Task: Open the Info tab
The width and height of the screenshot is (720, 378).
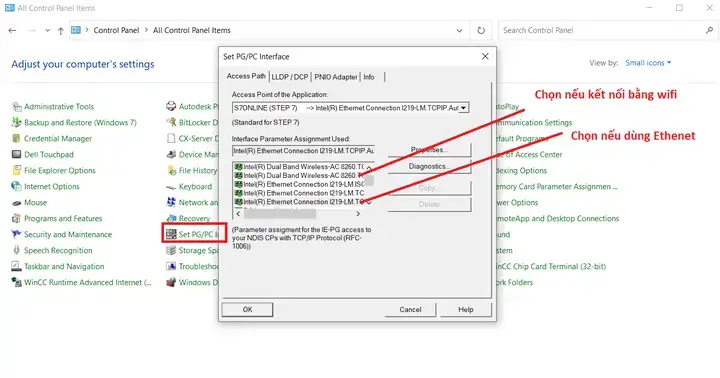Action: click(369, 77)
